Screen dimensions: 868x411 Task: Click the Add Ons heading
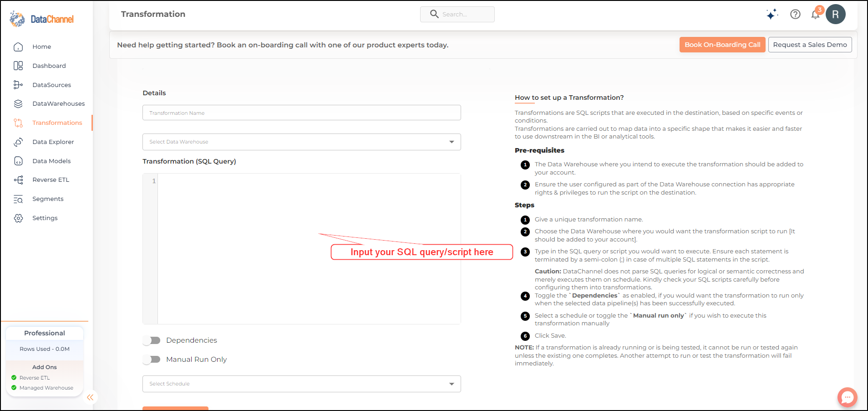pyautogui.click(x=45, y=367)
